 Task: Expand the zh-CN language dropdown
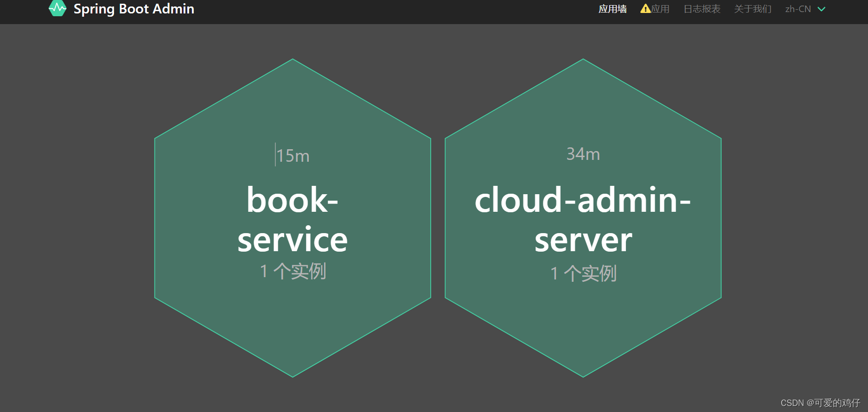(805, 9)
